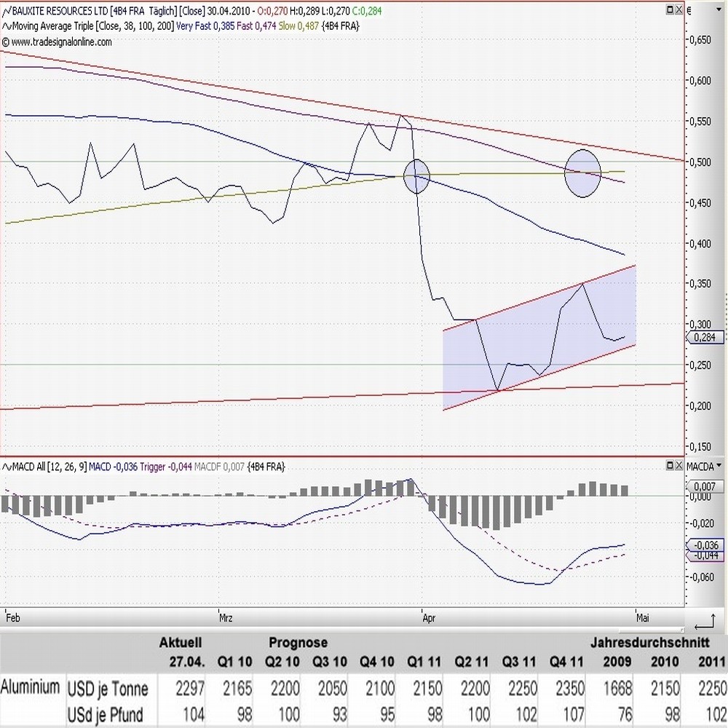Click the MACD All legend squiggle icon
Image resolution: width=728 pixels, height=728 pixels.
point(6,467)
